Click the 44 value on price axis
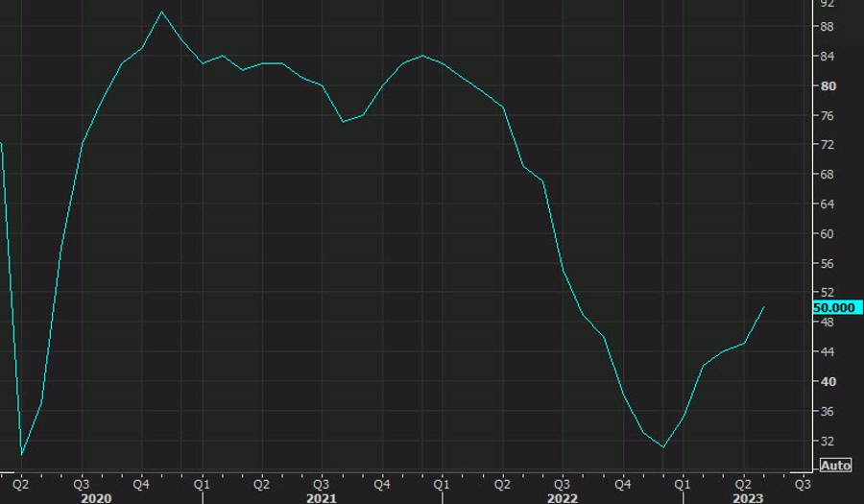This screenshot has height=504, width=864. (827, 352)
